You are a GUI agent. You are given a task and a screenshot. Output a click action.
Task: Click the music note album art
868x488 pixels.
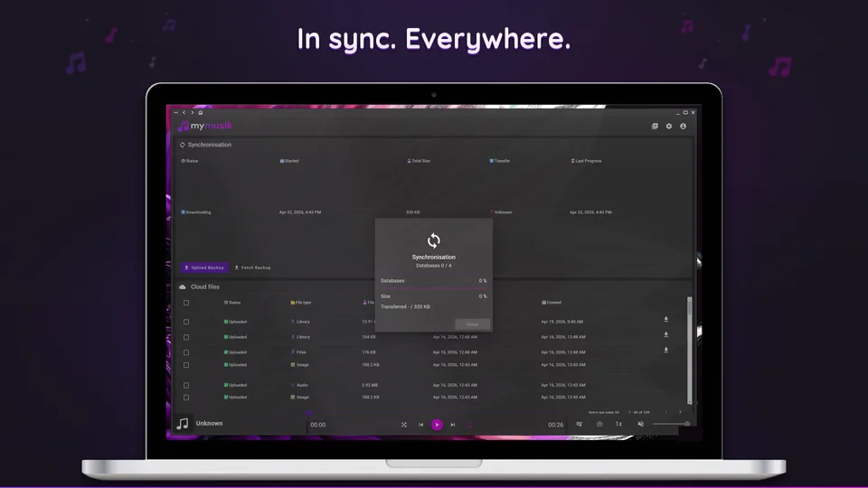click(x=183, y=424)
